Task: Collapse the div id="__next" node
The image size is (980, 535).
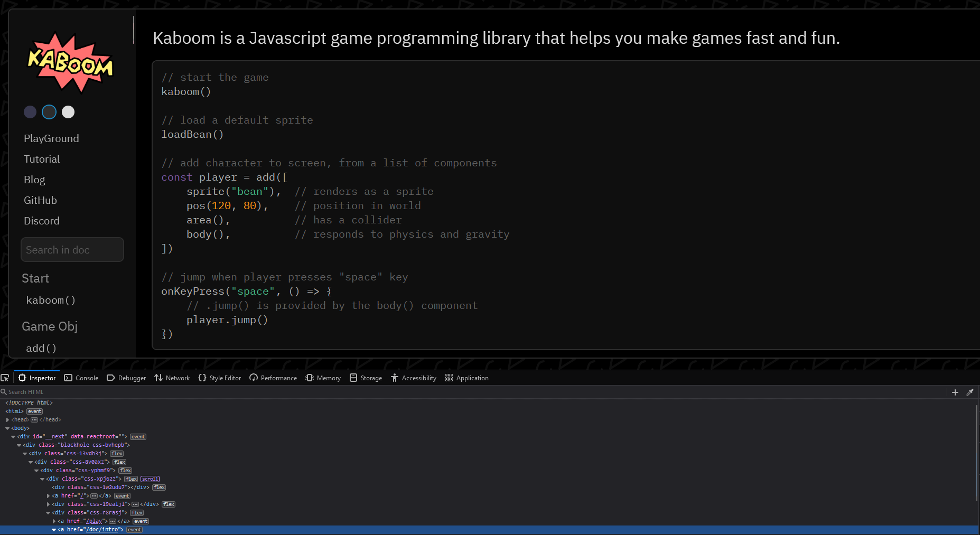Action: coord(13,437)
